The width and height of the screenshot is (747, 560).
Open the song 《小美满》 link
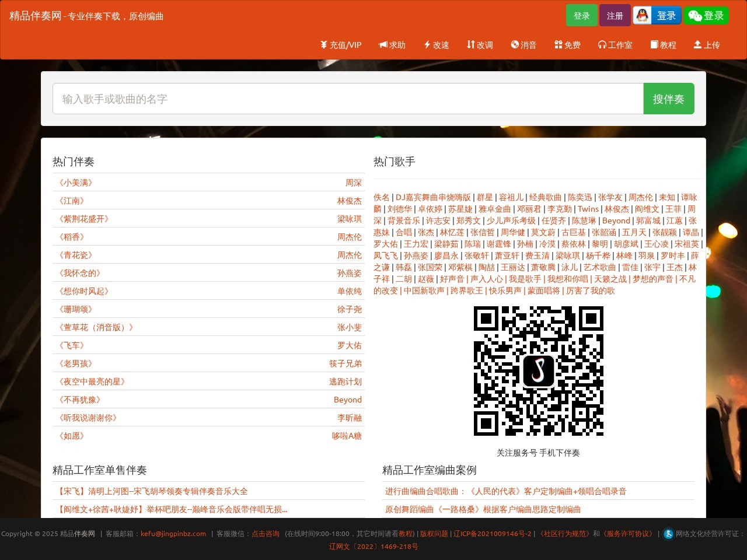pos(75,183)
